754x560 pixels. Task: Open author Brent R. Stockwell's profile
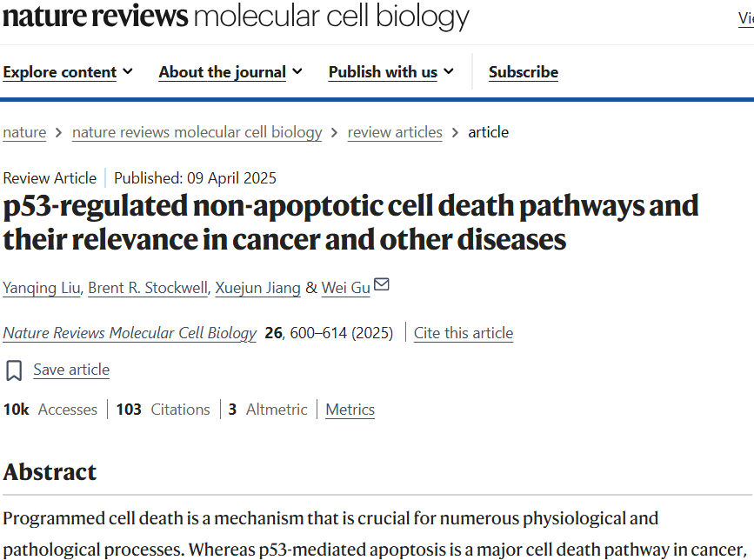click(x=148, y=288)
